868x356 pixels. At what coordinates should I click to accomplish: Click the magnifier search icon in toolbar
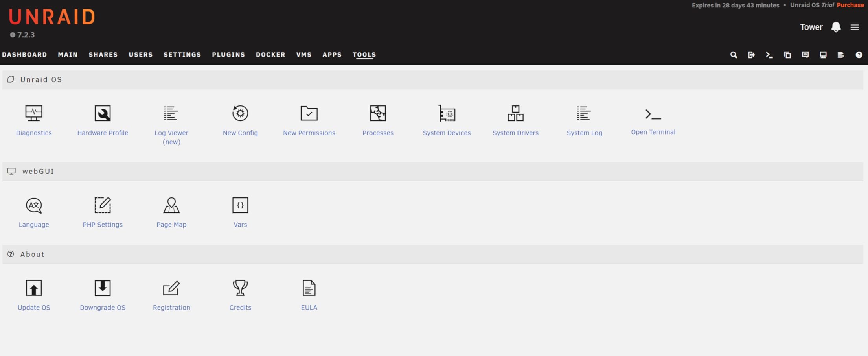click(734, 55)
